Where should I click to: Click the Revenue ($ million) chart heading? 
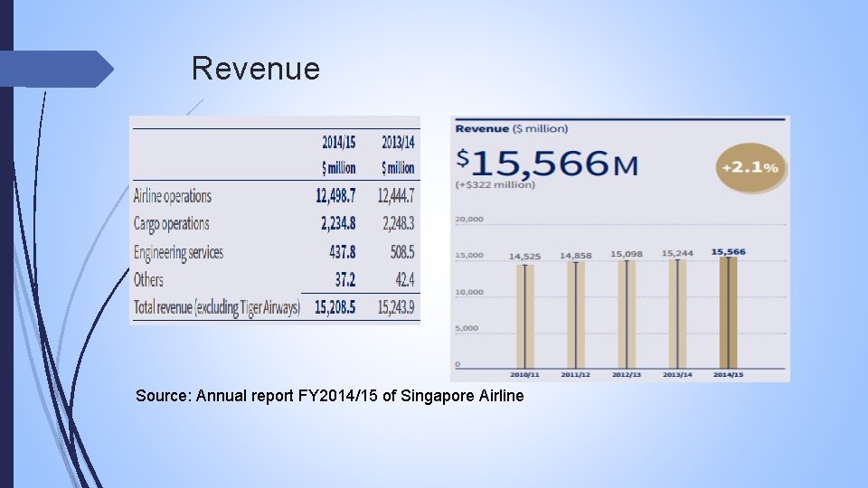pyautogui.click(x=512, y=129)
